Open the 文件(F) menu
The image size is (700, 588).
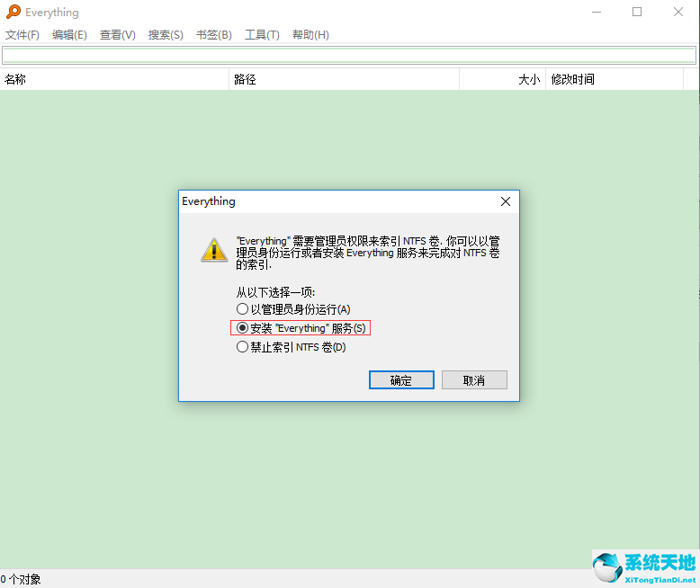pyautogui.click(x=22, y=35)
